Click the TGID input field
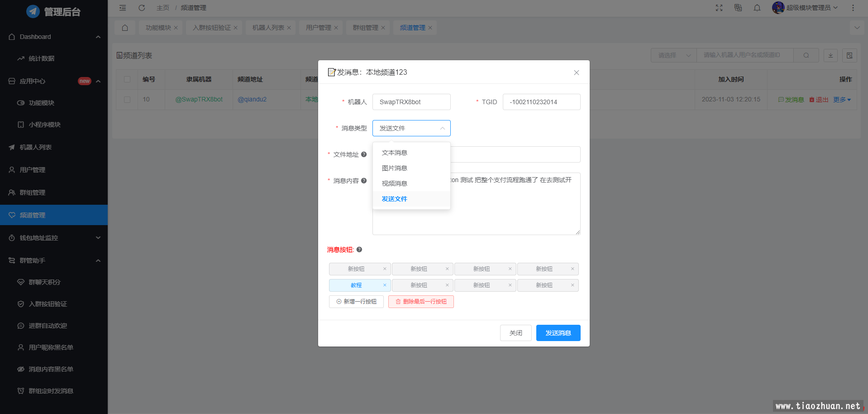Viewport: 868px width, 414px height. (x=541, y=102)
